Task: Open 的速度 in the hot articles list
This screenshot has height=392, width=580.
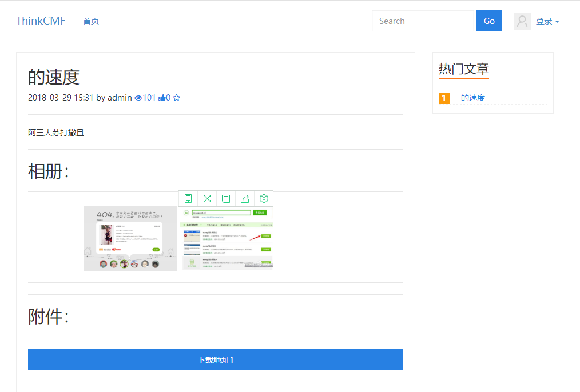Action: [x=473, y=98]
